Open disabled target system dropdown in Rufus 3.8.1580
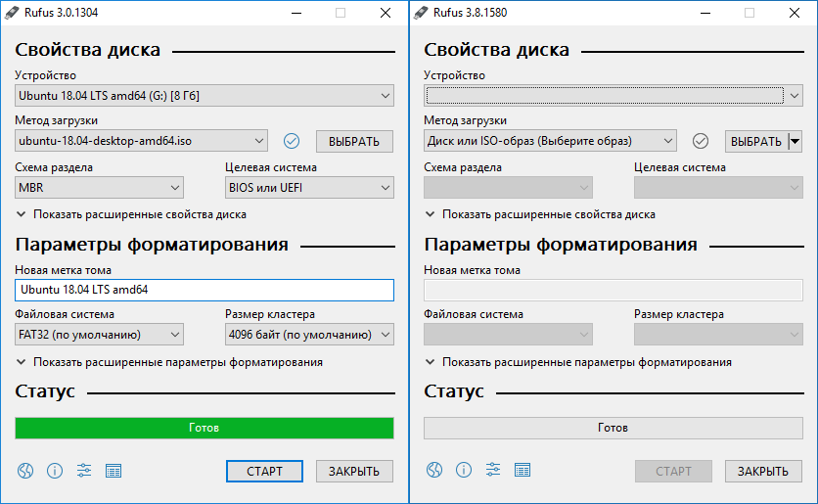The height and width of the screenshot is (504, 818). click(718, 187)
